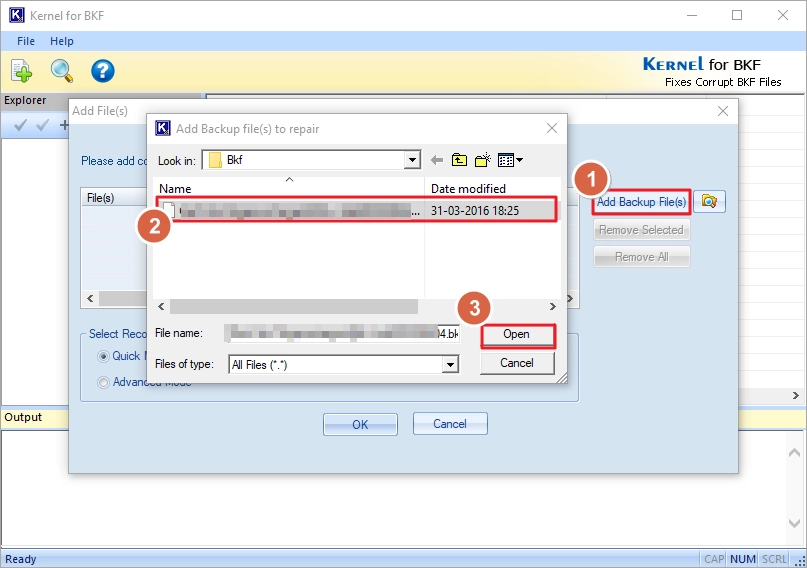The image size is (807, 568).
Task: Sort by the Name column header
Action: 289,188
